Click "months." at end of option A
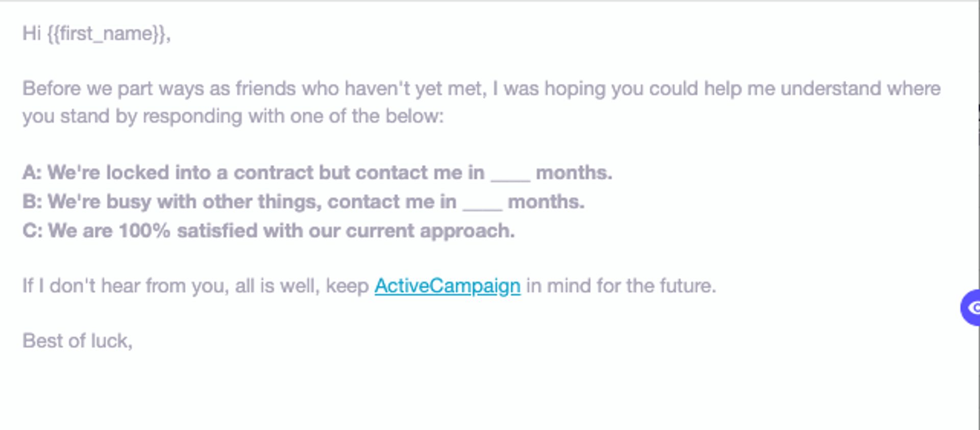 (x=574, y=173)
